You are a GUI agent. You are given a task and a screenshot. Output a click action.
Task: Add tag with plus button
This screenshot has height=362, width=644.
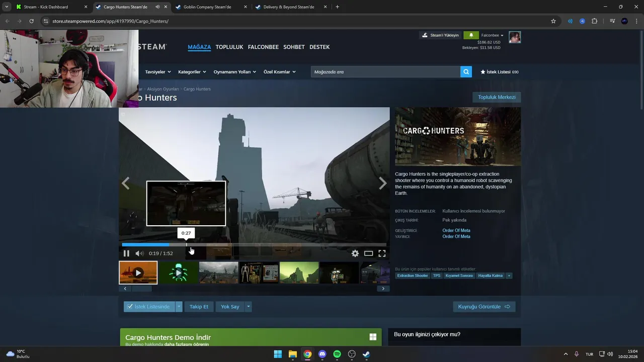pos(509,276)
